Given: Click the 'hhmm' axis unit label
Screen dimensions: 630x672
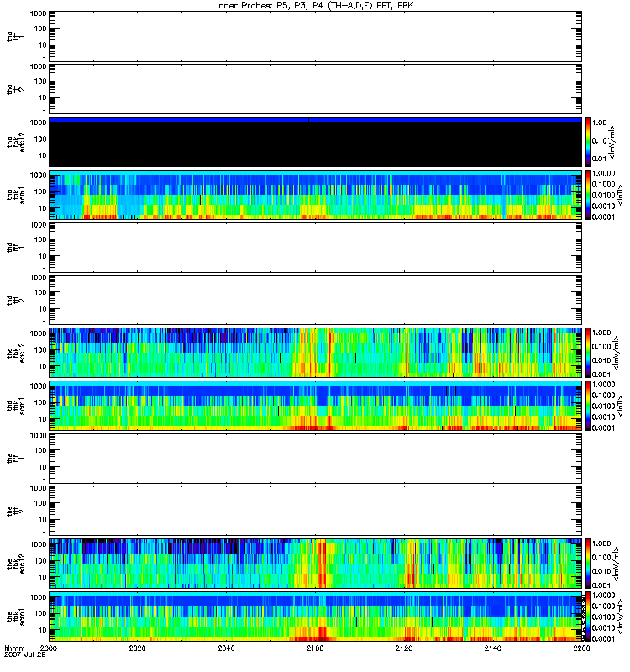Looking at the screenshot, I should [x=14, y=648].
